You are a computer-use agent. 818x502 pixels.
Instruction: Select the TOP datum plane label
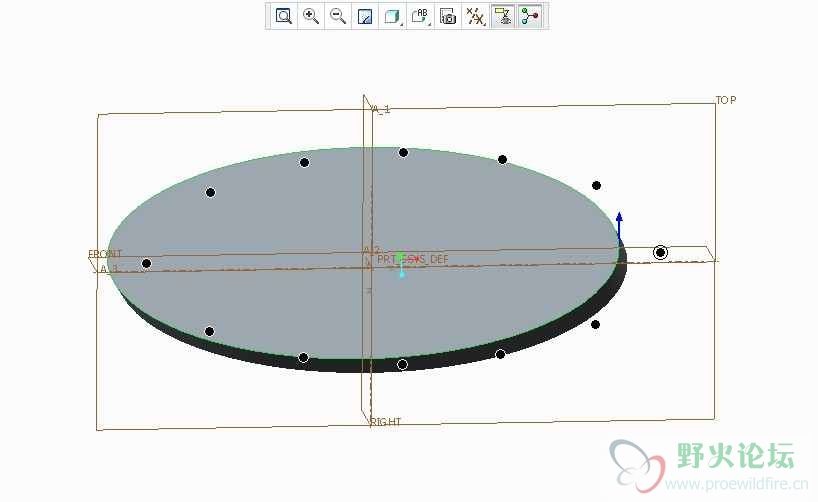click(x=726, y=100)
